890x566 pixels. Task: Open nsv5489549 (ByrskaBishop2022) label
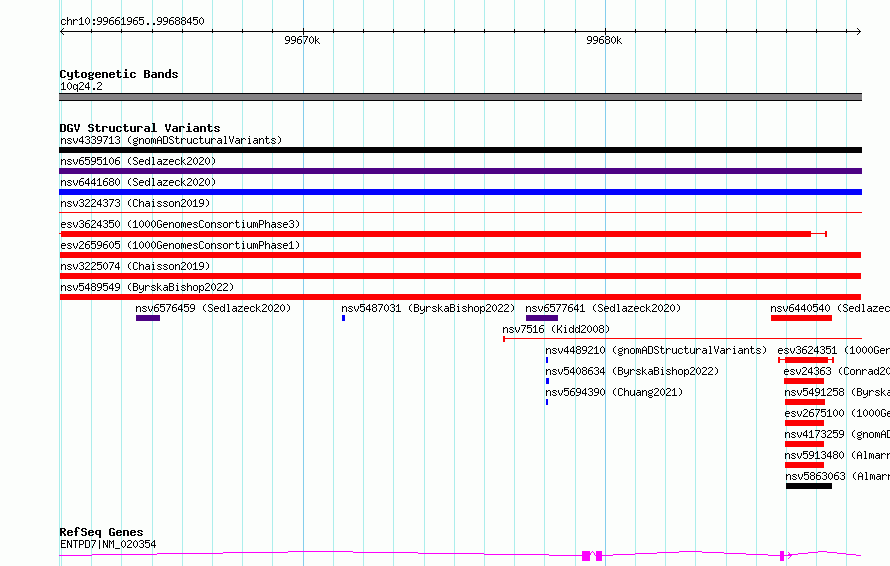(147, 287)
